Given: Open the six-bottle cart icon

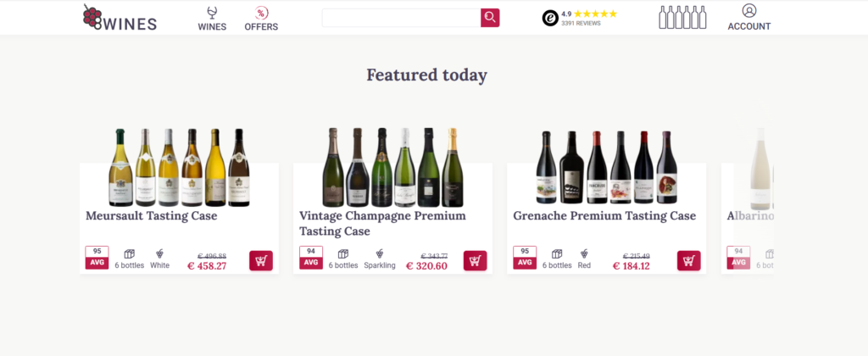Looking at the screenshot, I should click(x=682, y=18).
